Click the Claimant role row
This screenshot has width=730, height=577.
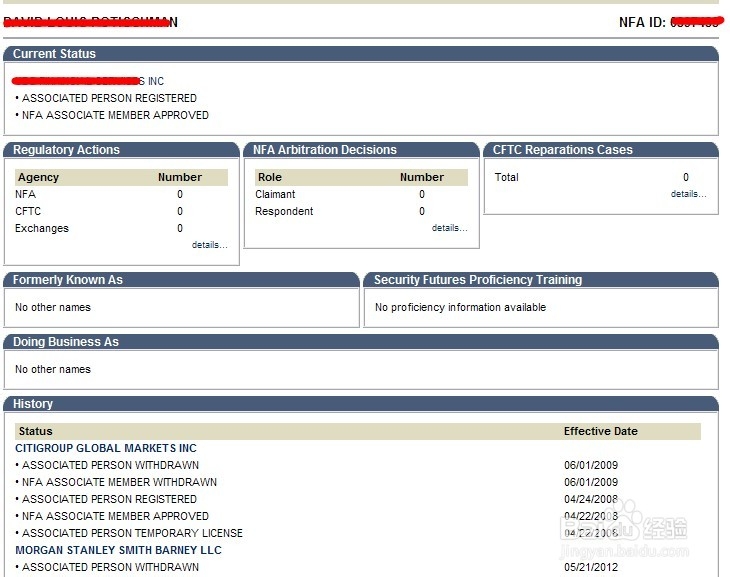click(x=361, y=194)
